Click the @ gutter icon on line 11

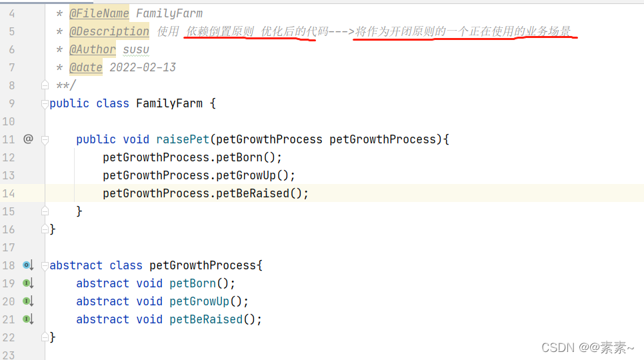[x=28, y=139]
